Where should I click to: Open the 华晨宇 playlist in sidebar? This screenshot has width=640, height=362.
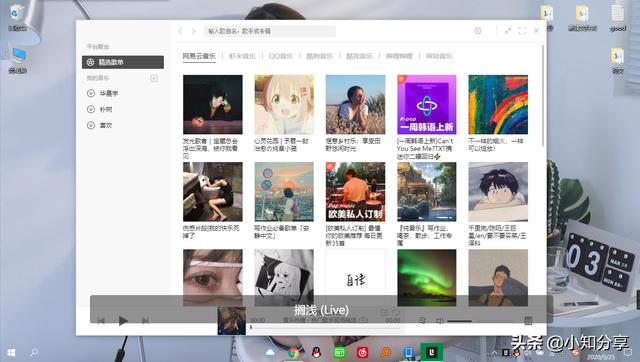click(x=123, y=93)
